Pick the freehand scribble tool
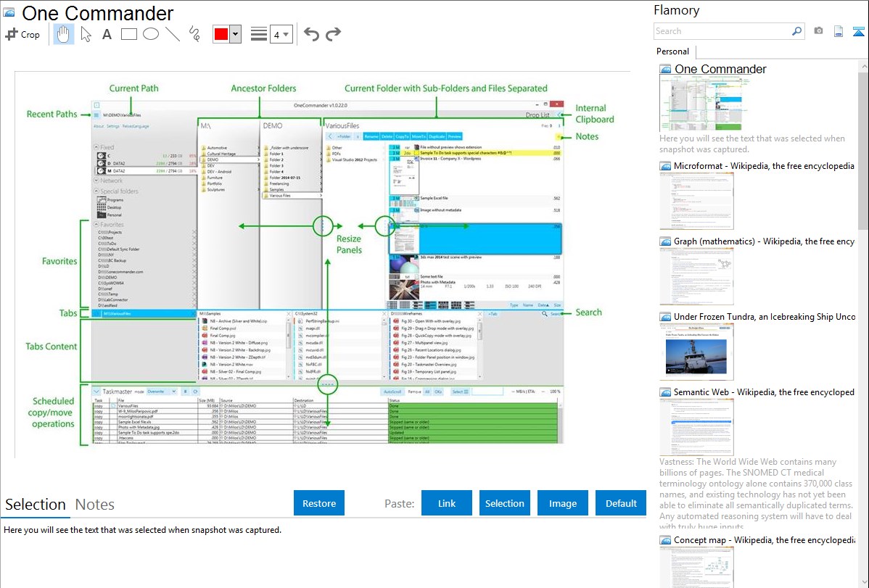869x588 pixels. tap(194, 34)
